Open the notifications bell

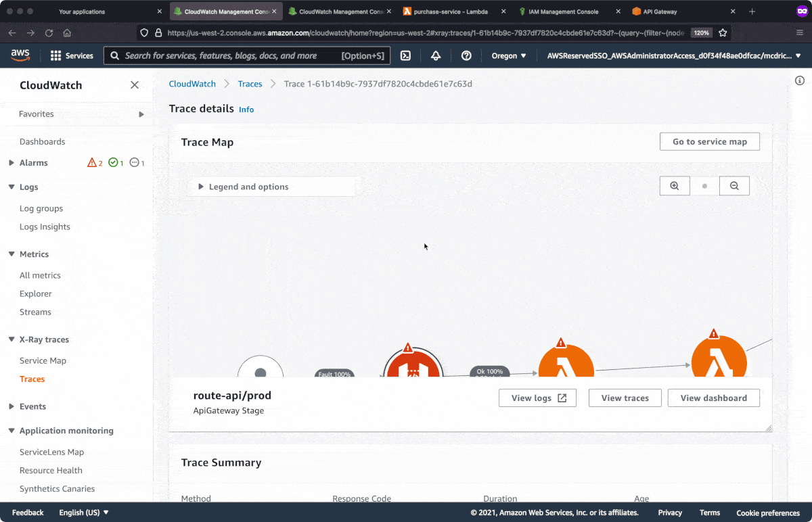[436, 55]
